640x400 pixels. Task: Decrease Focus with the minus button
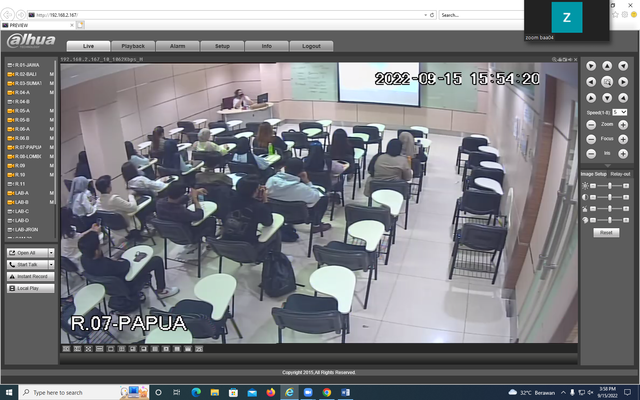click(x=591, y=139)
